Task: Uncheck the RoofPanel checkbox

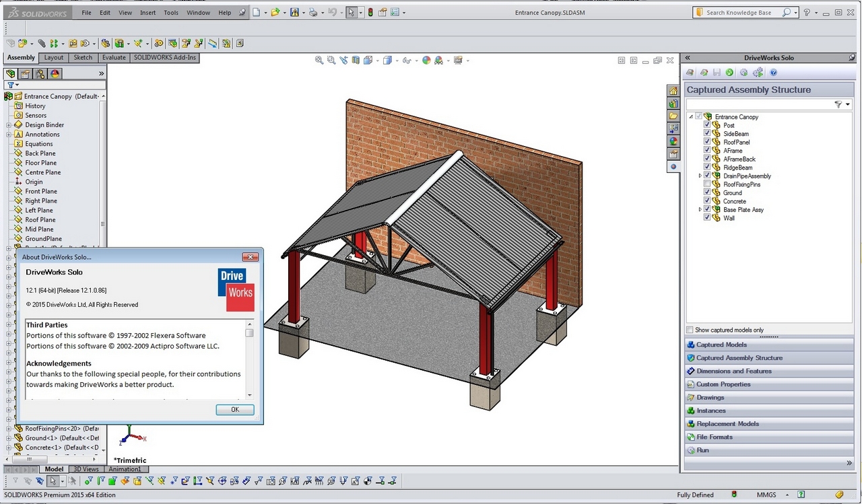Action: tap(707, 142)
